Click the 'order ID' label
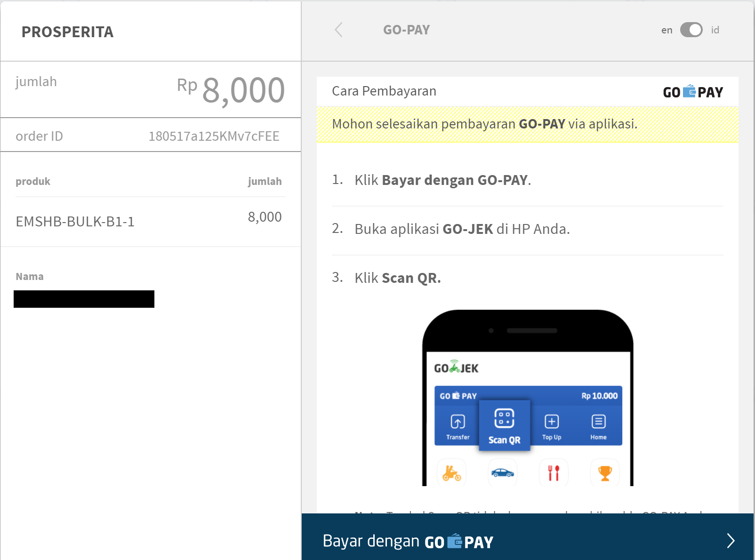Image resolution: width=755 pixels, height=560 pixels. (39, 136)
